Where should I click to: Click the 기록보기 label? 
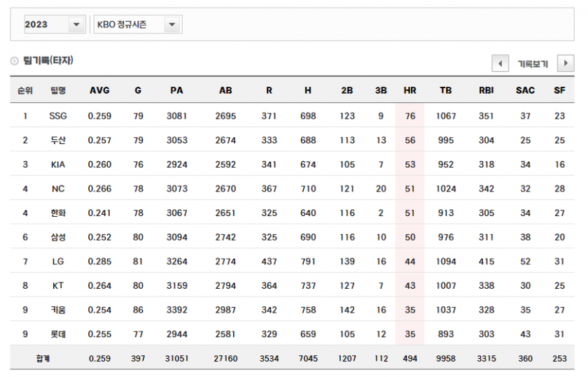533,64
